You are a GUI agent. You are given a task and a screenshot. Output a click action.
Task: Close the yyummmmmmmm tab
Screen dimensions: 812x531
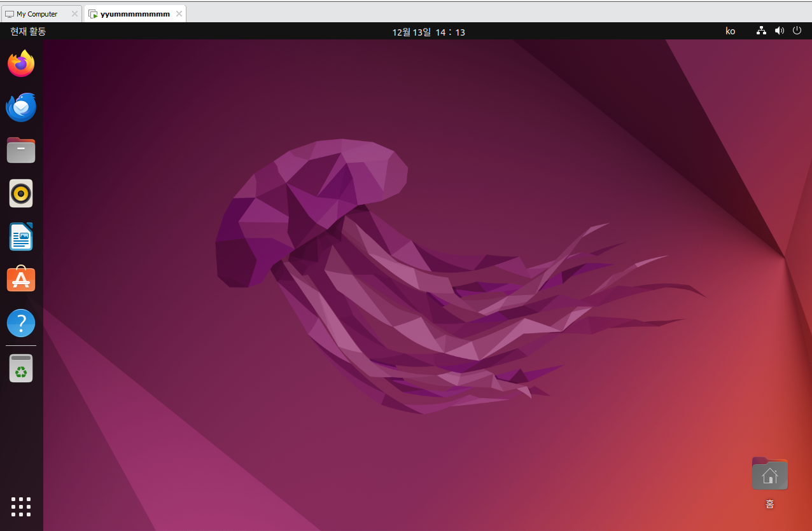pyautogui.click(x=179, y=14)
